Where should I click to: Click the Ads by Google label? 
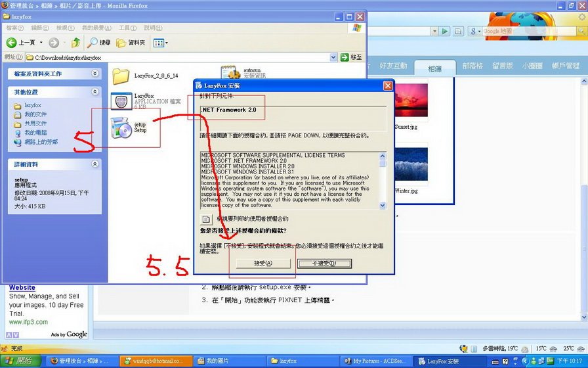(x=69, y=334)
